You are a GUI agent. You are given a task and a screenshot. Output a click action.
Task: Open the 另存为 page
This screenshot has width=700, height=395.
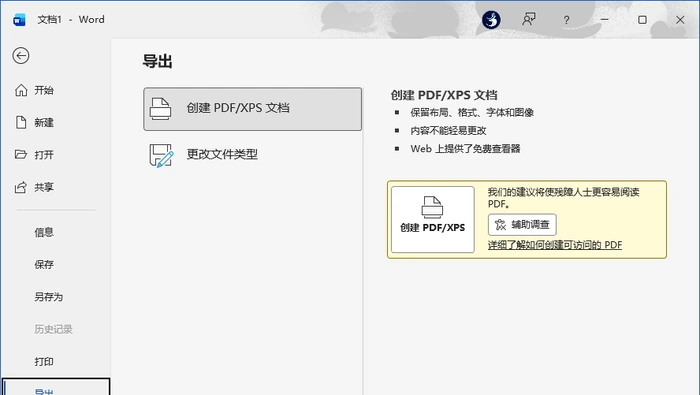[x=48, y=297]
